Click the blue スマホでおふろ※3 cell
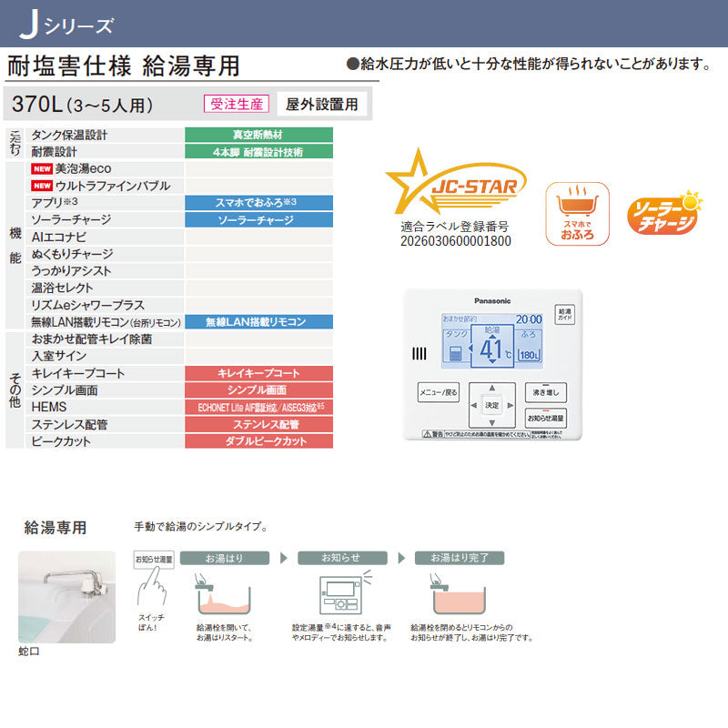 pyautogui.click(x=258, y=203)
